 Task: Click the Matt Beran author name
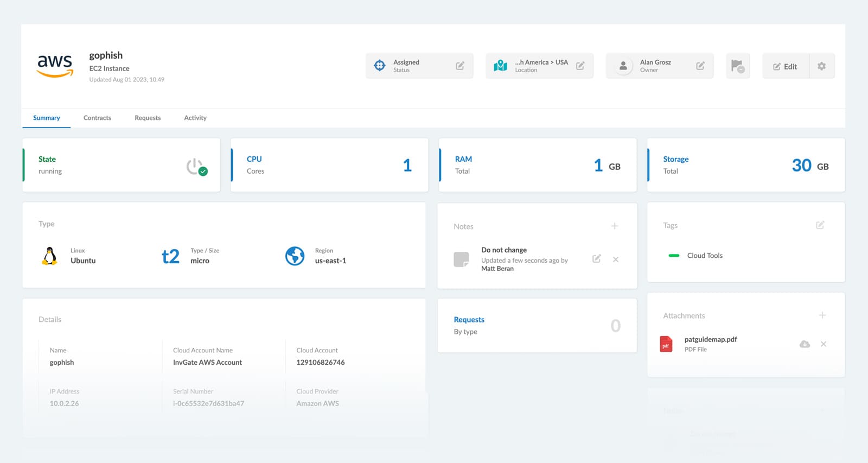click(497, 268)
